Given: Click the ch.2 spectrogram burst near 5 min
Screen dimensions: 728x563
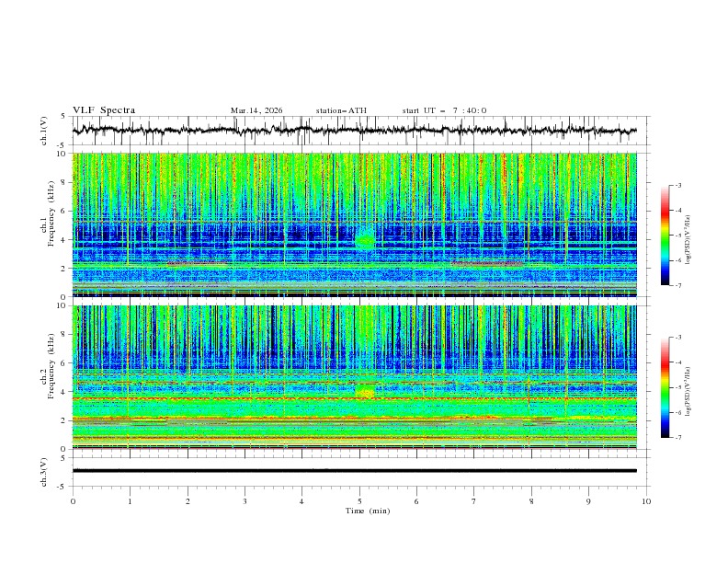Looking at the screenshot, I should tap(365, 391).
